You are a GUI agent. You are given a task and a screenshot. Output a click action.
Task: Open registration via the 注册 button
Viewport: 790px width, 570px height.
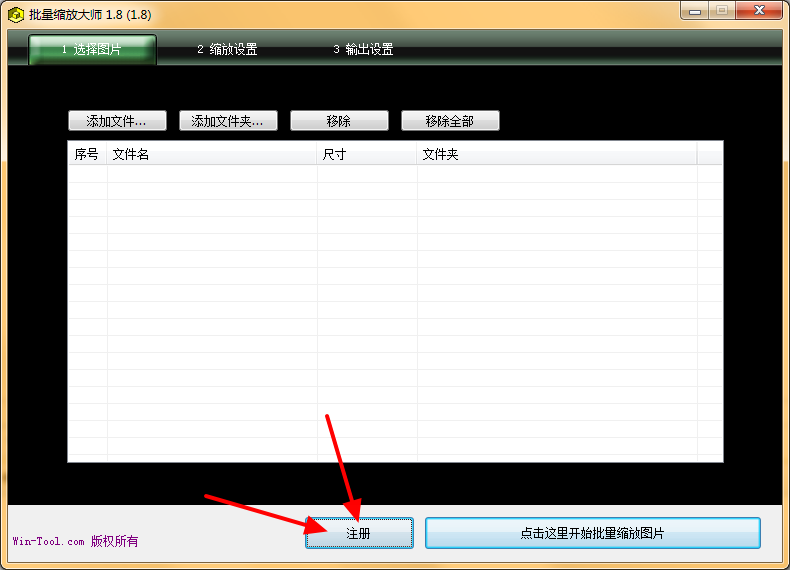tap(359, 533)
